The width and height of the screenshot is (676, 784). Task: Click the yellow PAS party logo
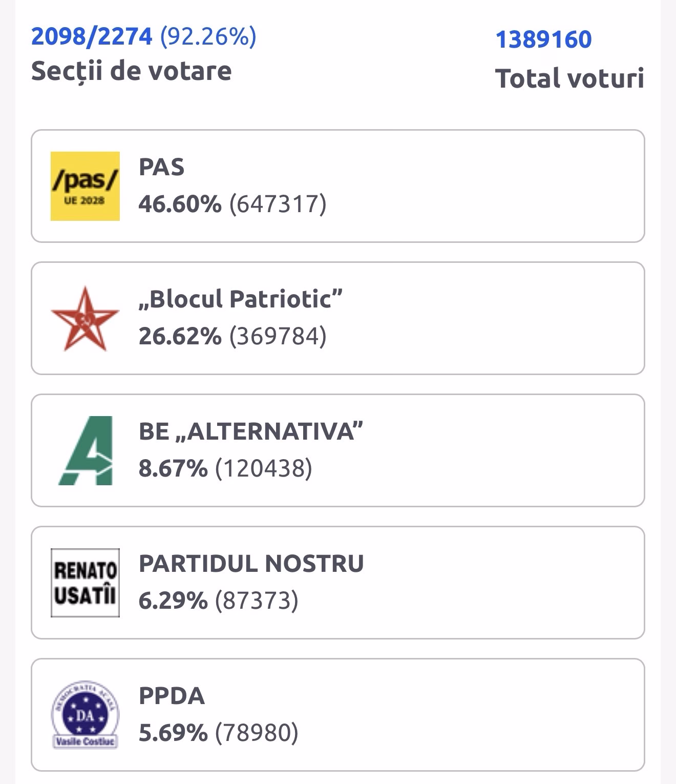coord(85,186)
